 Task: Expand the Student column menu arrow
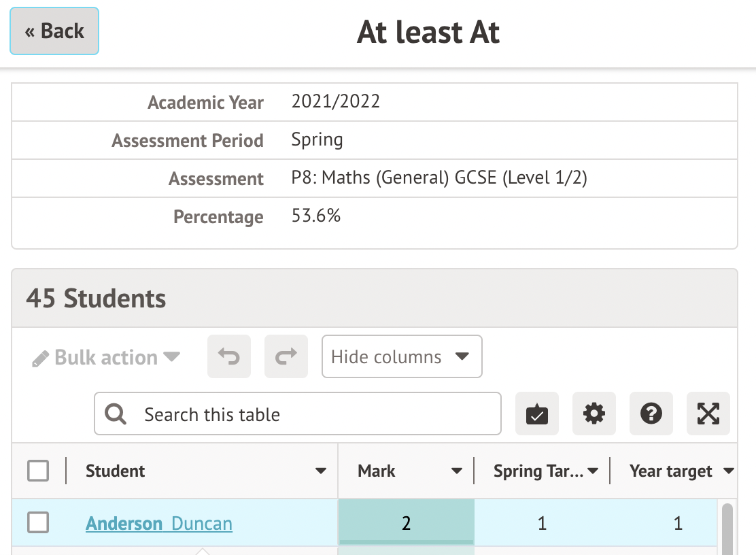[x=321, y=471]
